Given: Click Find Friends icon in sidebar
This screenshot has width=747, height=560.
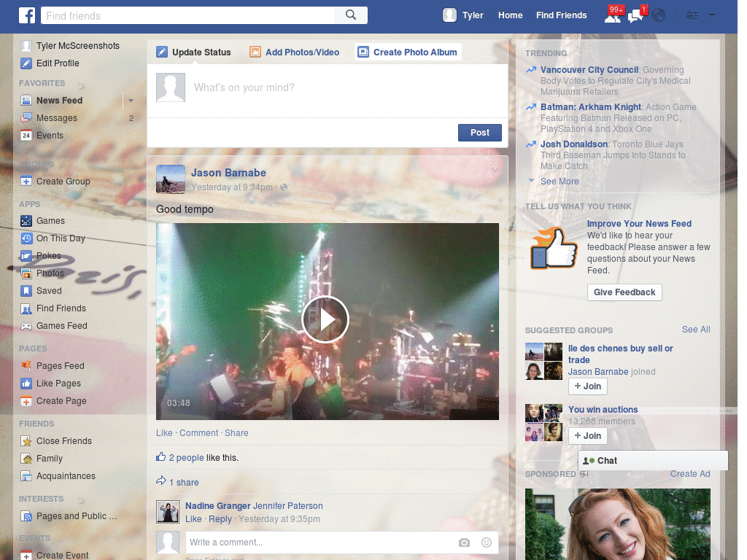Looking at the screenshot, I should click(26, 308).
